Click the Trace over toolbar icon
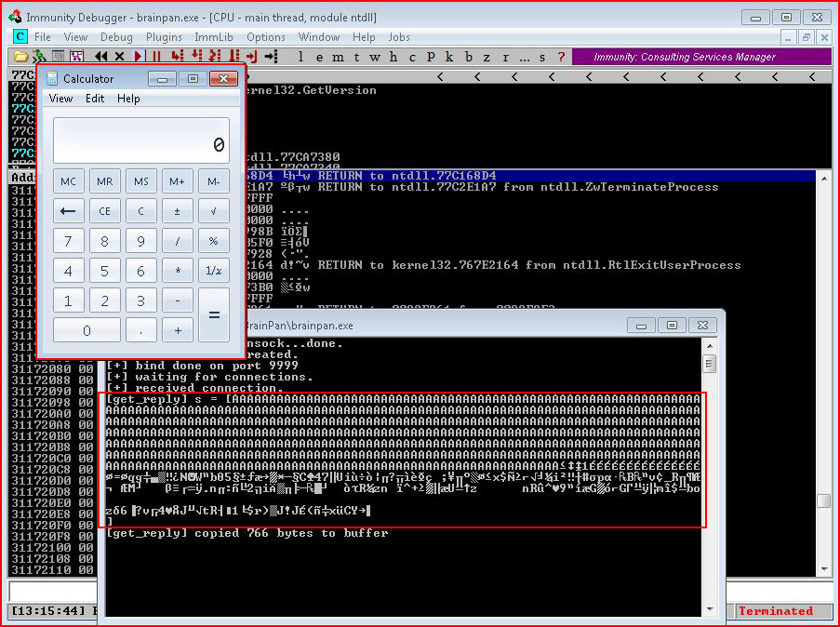This screenshot has height=627, width=840. tap(234, 56)
